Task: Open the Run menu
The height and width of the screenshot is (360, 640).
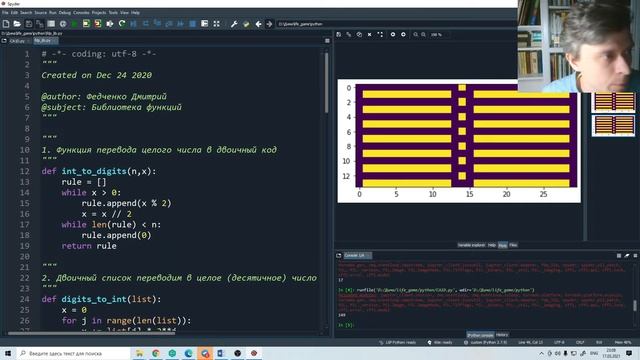Action: [x=53, y=13]
